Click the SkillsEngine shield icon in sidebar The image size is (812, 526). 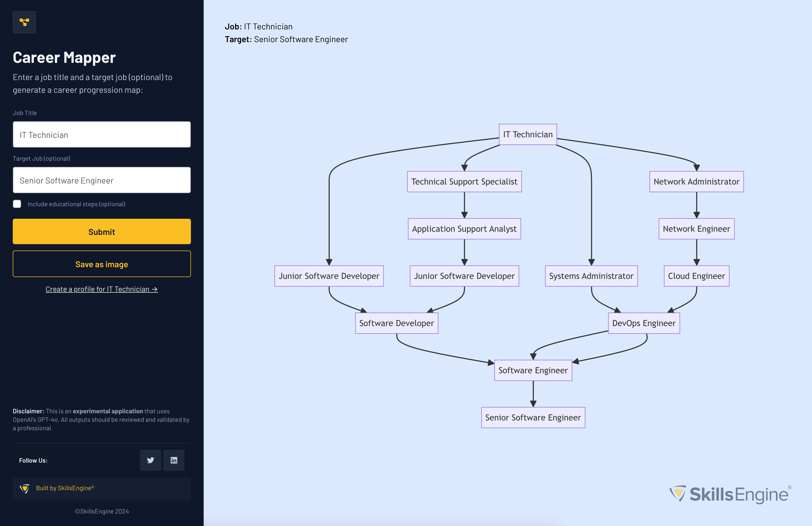click(x=25, y=488)
